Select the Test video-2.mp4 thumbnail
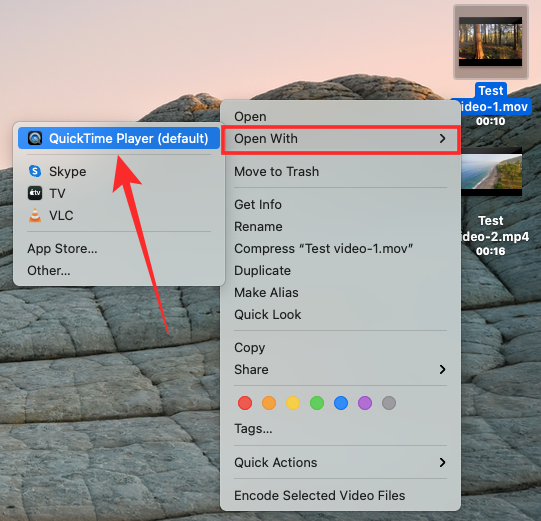Screen dimensions: 541x521 [x=491, y=171]
